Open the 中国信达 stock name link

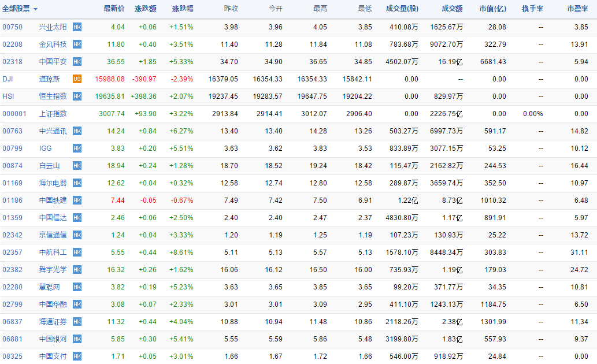[x=53, y=218]
